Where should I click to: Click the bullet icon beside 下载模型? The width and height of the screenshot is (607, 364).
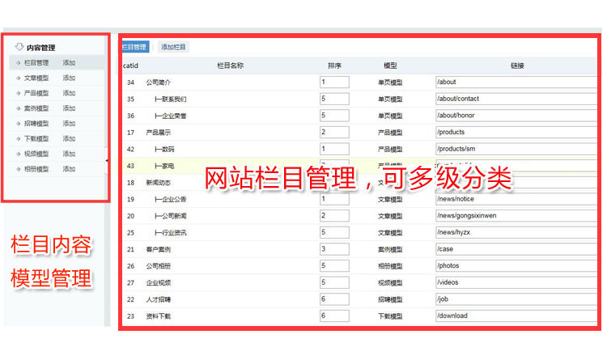click(x=18, y=138)
